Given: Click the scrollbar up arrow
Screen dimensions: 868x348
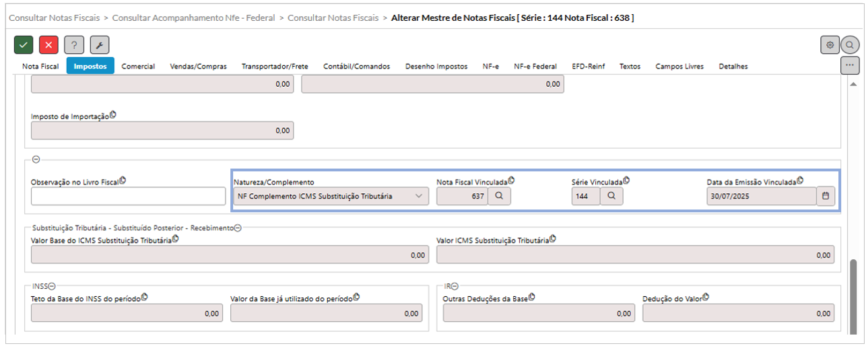Looking at the screenshot, I should tap(853, 84).
